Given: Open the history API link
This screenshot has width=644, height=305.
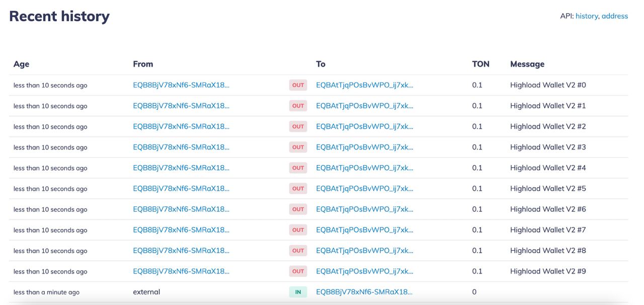Looking at the screenshot, I should 587,16.
